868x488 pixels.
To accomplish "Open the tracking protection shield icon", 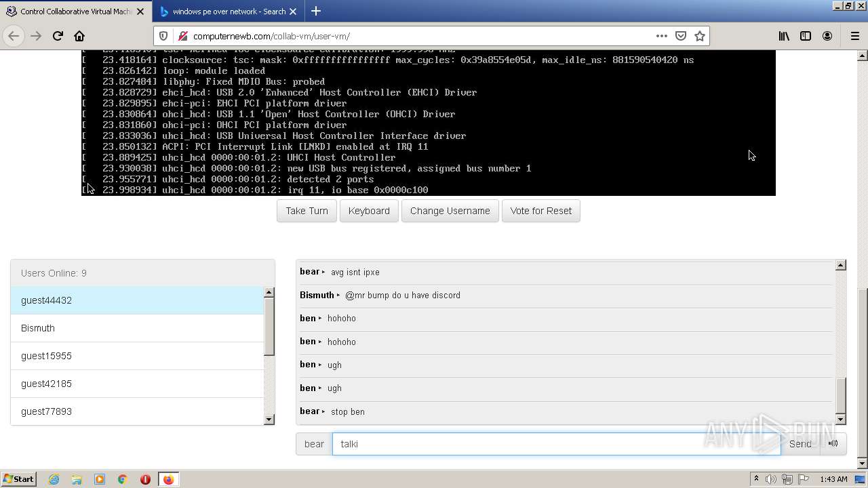I will coord(163,36).
